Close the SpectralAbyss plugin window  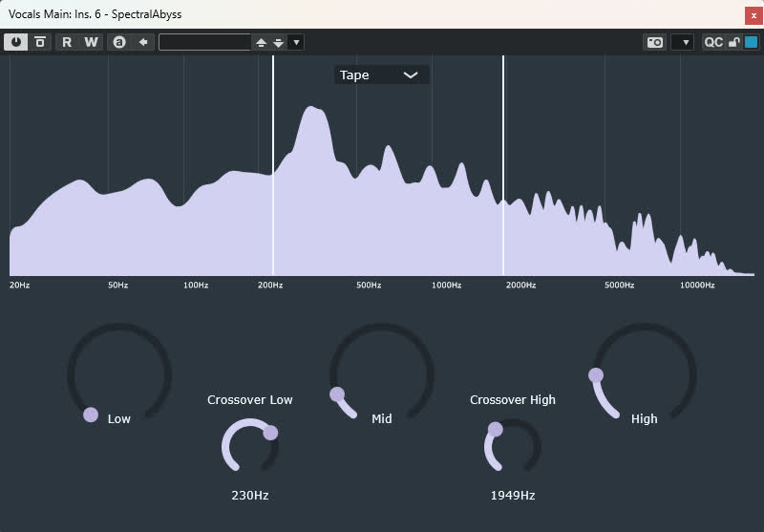point(753,15)
